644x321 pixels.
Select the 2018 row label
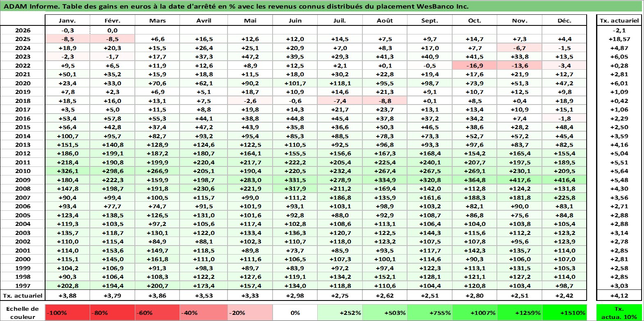point(23,101)
